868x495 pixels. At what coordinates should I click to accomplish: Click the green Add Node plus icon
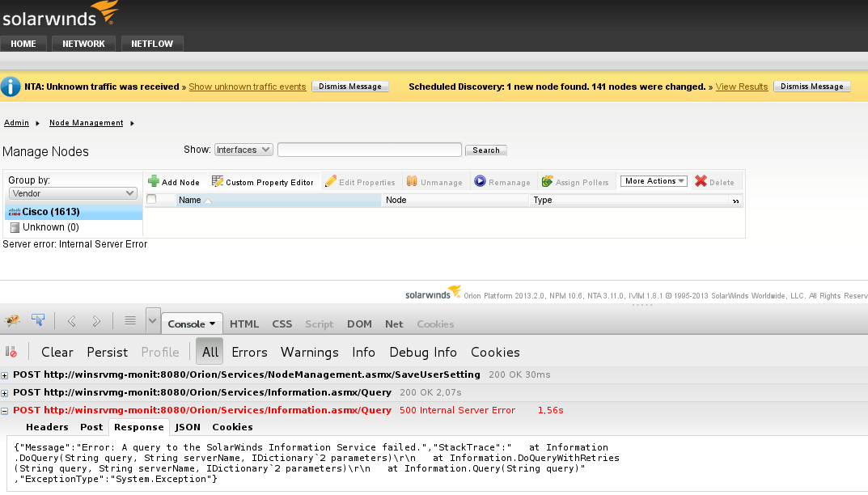(154, 181)
